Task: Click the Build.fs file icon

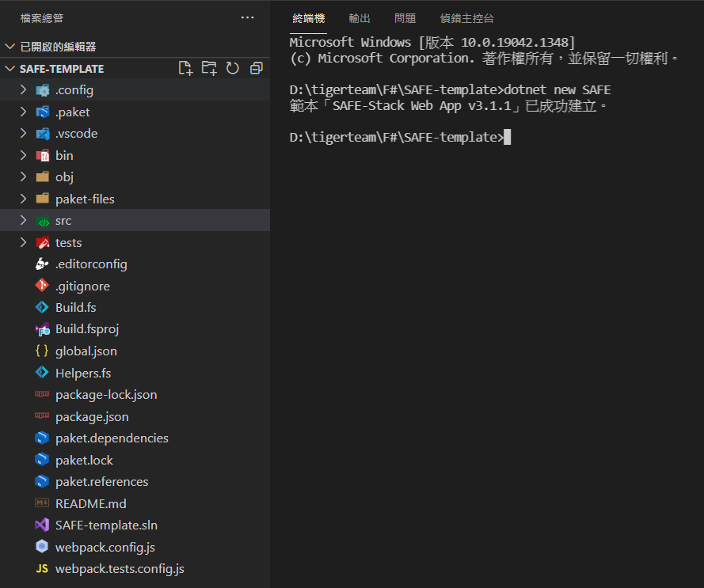Action: 42,307
